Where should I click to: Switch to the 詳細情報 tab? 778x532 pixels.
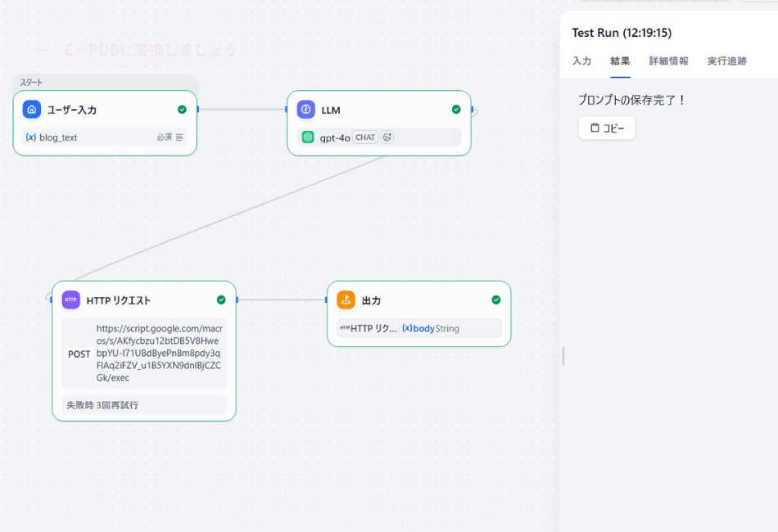pyautogui.click(x=668, y=61)
